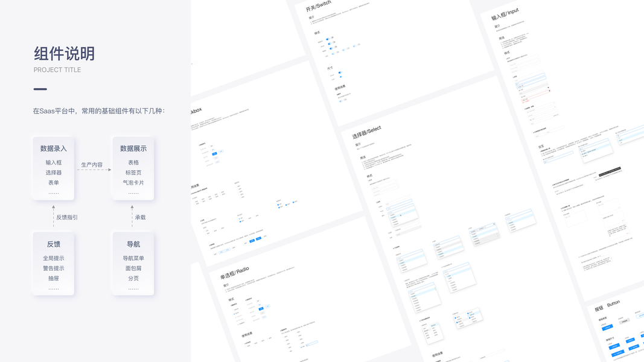Image resolution: width=644 pixels, height=362 pixels.
Task: Click the PROJECT TITLE subtitle
Action: point(57,70)
